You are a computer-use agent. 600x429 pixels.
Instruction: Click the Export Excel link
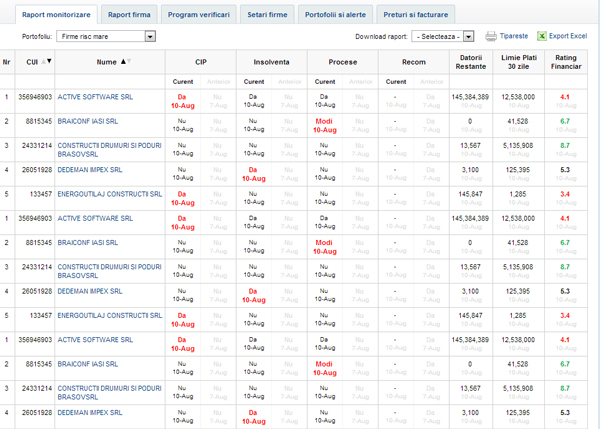[568, 36]
